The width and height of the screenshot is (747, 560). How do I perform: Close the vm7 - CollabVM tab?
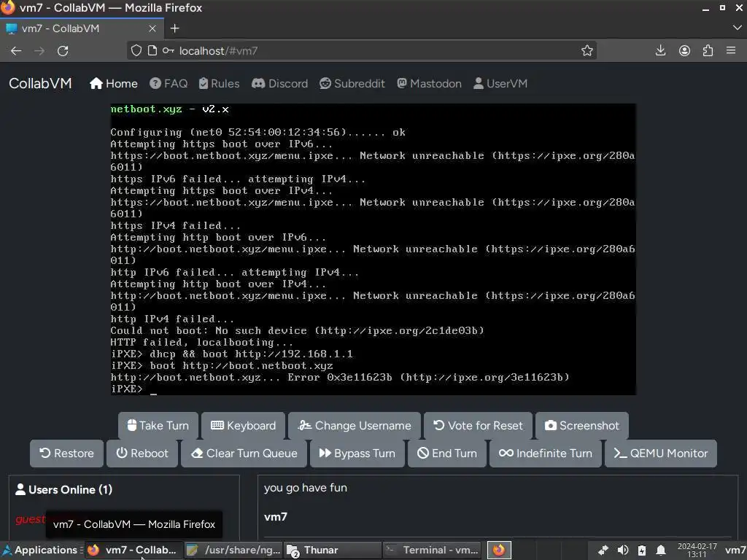(x=152, y=28)
